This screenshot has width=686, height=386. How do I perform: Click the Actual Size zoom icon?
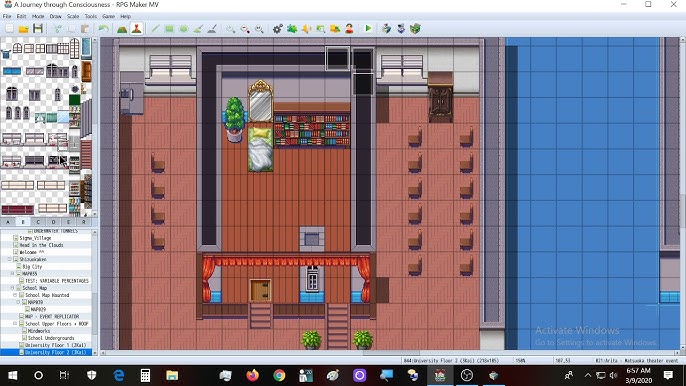point(259,29)
